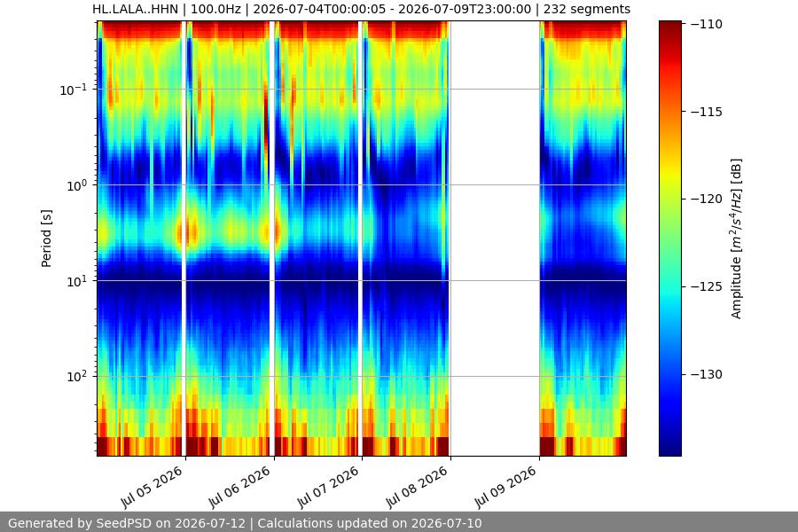Click the 'Jul 08 2026' x-axis label

coord(417,487)
